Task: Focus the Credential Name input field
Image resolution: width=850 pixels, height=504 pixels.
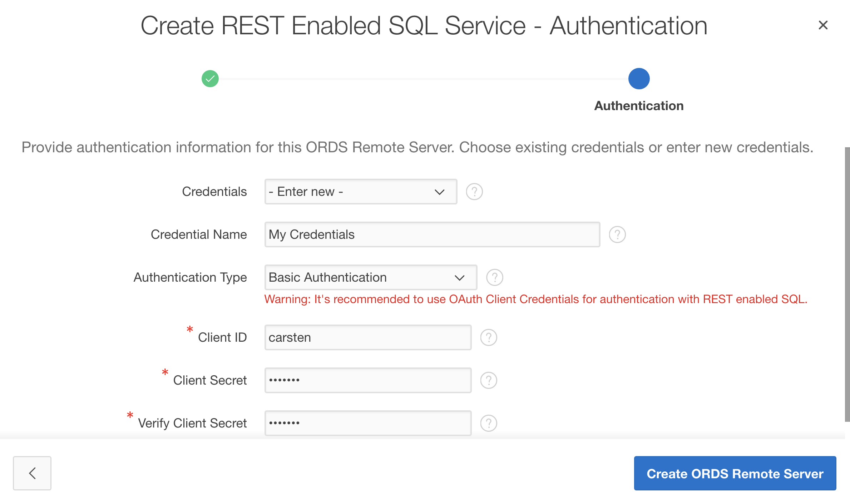Action: [432, 234]
